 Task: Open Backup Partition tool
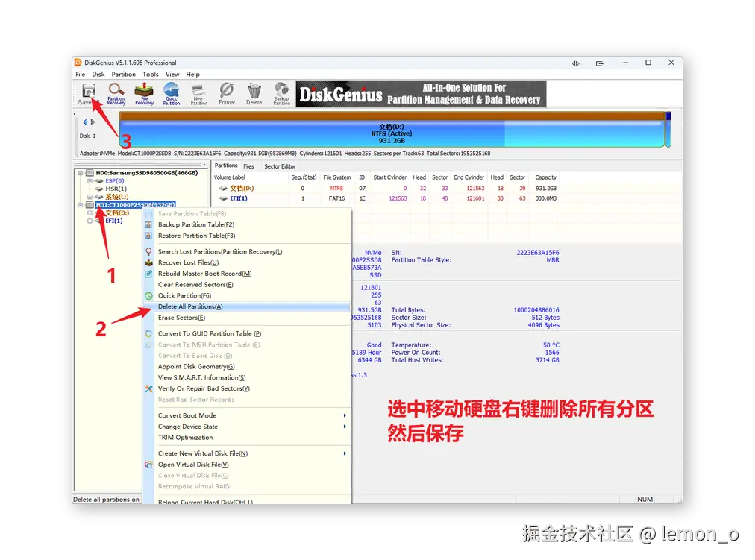pos(282,94)
